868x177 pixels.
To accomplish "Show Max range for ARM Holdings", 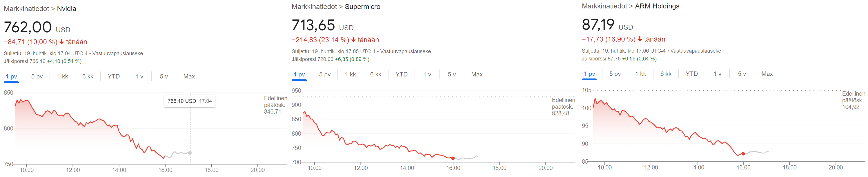I will point(767,74).
